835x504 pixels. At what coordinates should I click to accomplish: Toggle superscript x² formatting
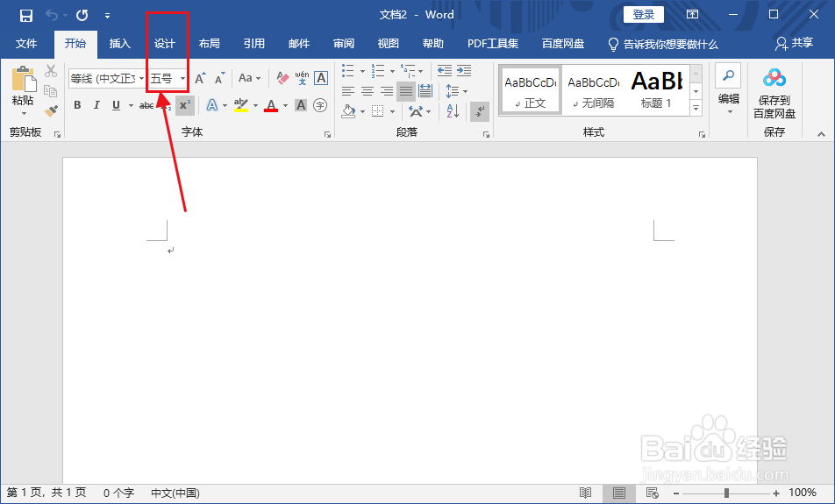click(x=185, y=105)
